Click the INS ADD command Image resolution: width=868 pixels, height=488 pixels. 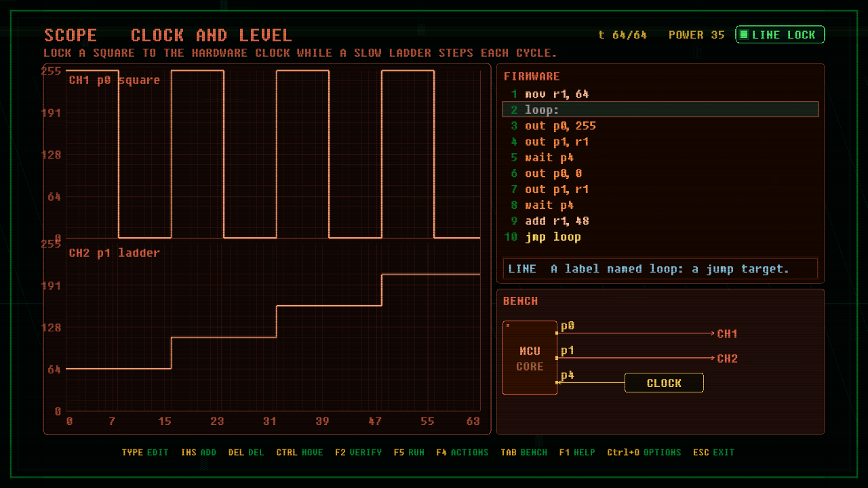point(199,452)
